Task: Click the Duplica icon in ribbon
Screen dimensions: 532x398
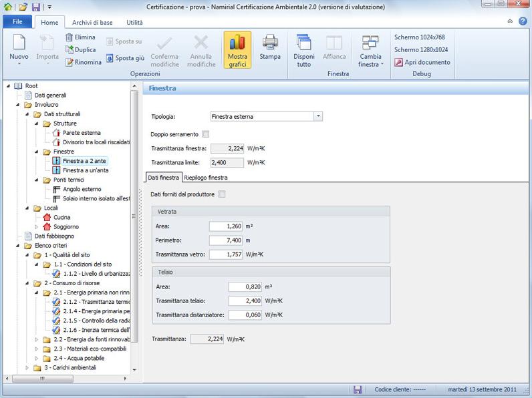Action: click(x=69, y=50)
